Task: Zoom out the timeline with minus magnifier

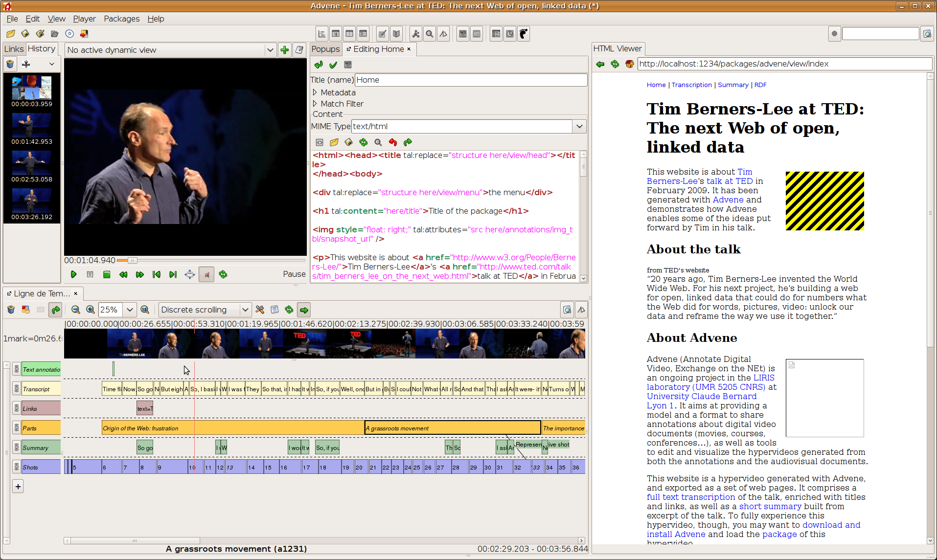Action: [75, 310]
